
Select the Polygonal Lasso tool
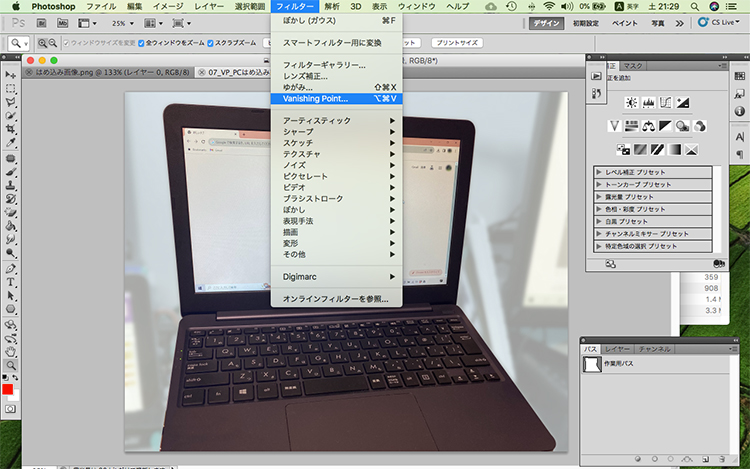pyautogui.click(x=11, y=102)
